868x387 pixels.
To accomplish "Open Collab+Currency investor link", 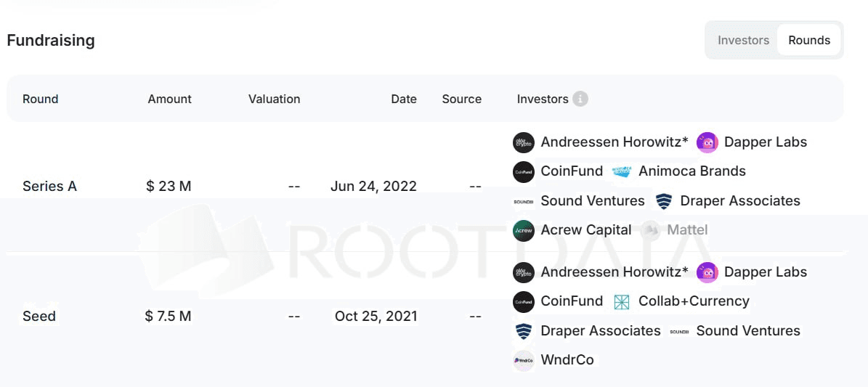I will coord(693,301).
